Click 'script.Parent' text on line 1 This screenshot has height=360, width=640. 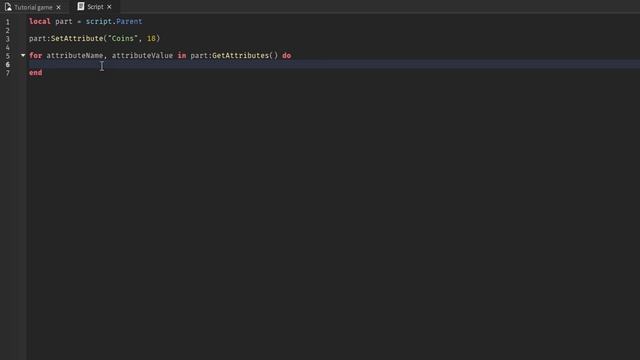coord(114,21)
